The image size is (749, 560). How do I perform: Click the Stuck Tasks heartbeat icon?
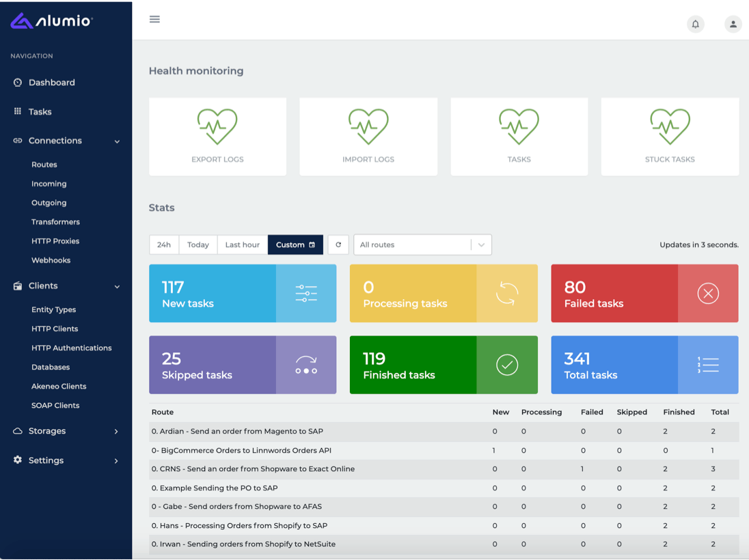[670, 126]
